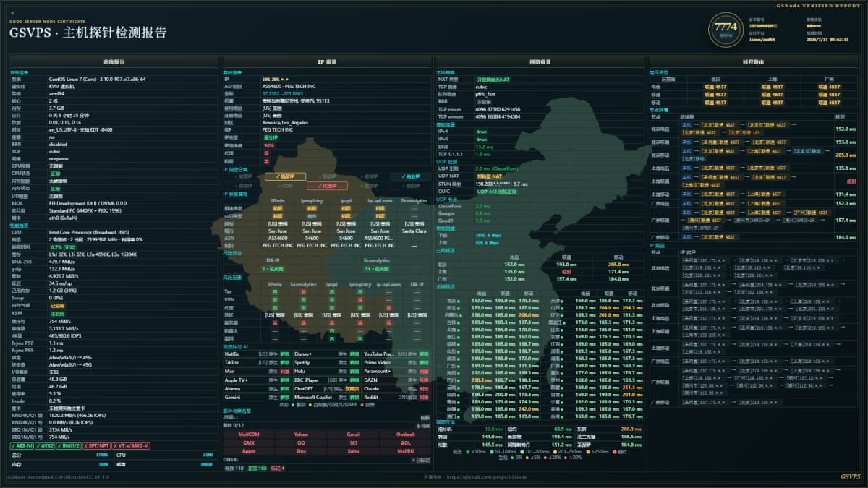The width and height of the screenshot is (868, 488).
Task: Click the CentOS Linux 7 (Core) system value
Action: [x=97, y=79]
